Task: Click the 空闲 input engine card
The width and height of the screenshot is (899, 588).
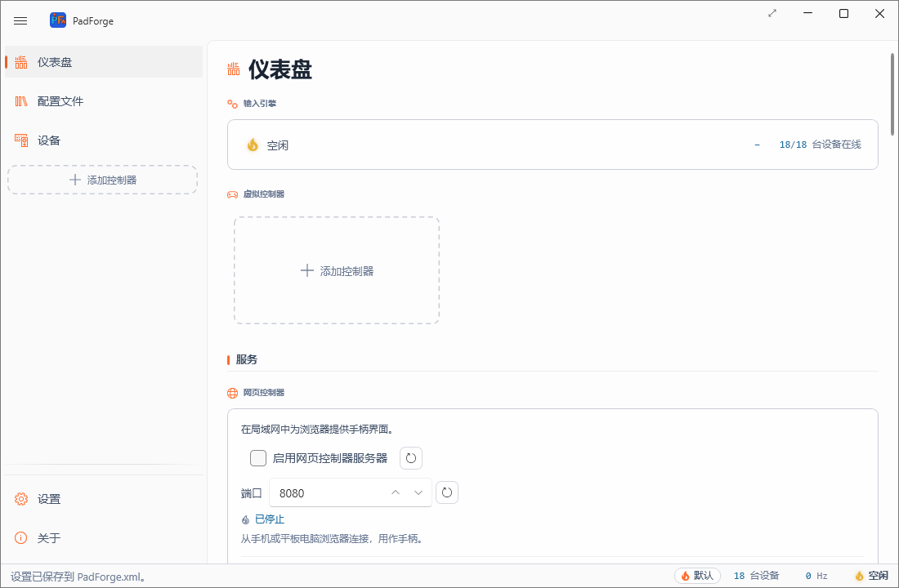Action: [552, 145]
